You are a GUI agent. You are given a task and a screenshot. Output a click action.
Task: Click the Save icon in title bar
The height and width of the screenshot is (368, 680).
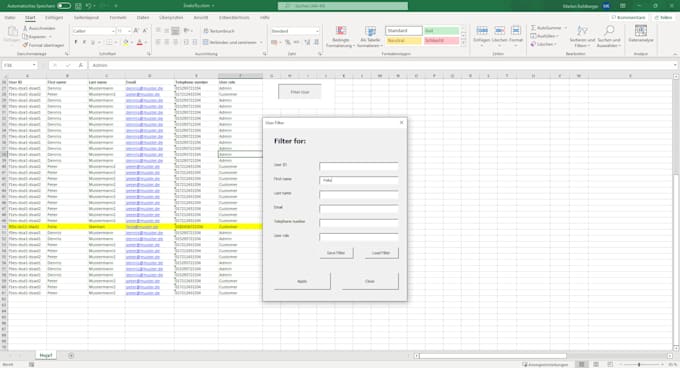pyautogui.click(x=78, y=6)
